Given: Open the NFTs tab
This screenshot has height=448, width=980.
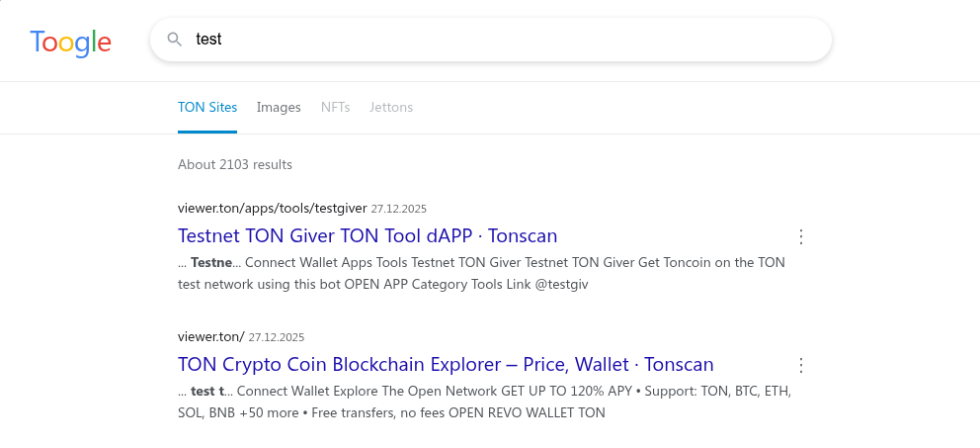Looking at the screenshot, I should [x=335, y=107].
